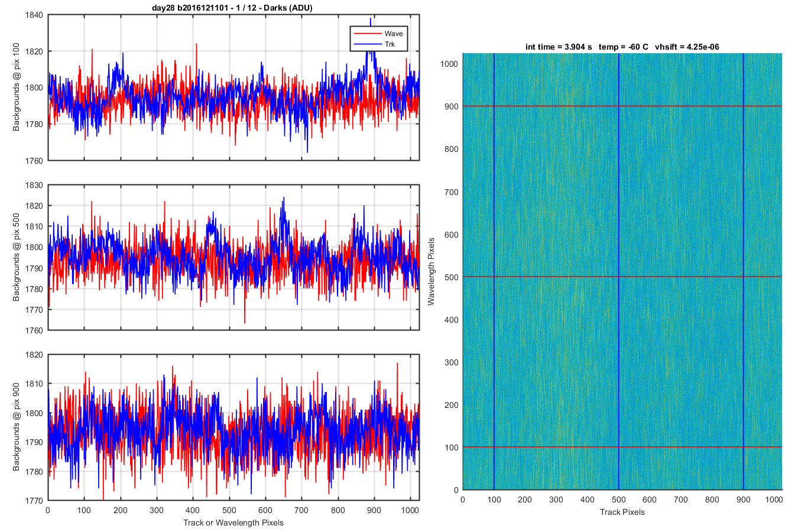The image size is (798, 532).
Task: Click the blue vertical line at track pixel 500
Action: point(619,271)
